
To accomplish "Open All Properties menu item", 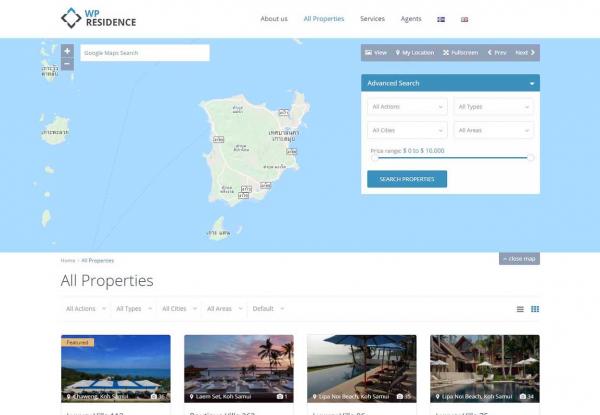I will click(x=324, y=19).
